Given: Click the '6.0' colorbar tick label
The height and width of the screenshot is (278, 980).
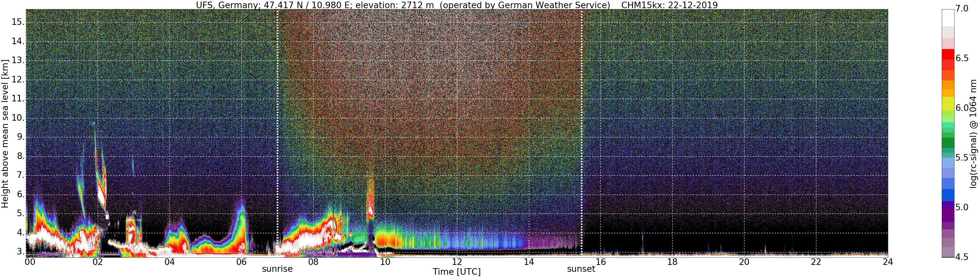Looking at the screenshot, I should [x=962, y=108].
